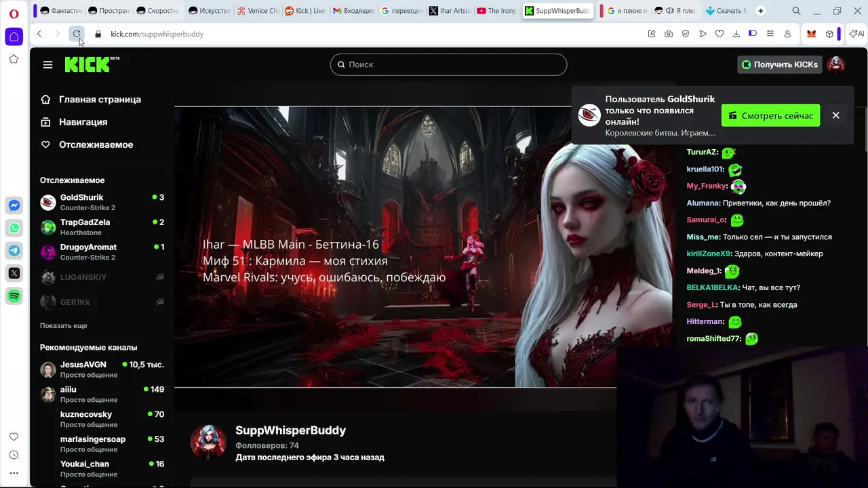Click the SuppWhisperBuddy channel name
The image size is (868, 488).
click(290, 430)
